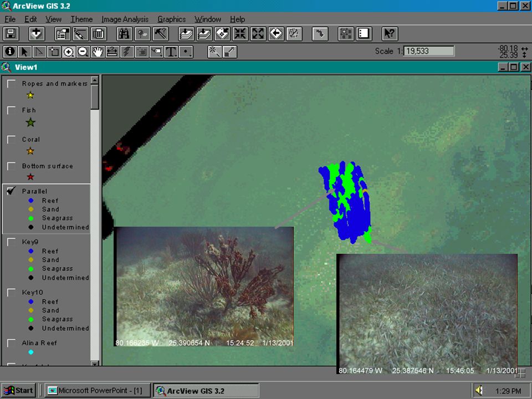Click the green Seagrass symbol under Parallel

pyautogui.click(x=31, y=218)
